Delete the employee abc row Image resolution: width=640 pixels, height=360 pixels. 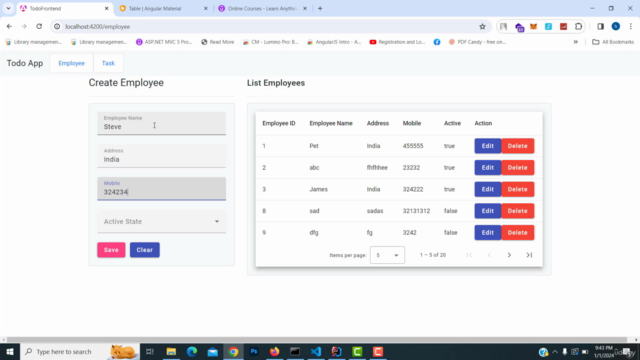(x=518, y=167)
